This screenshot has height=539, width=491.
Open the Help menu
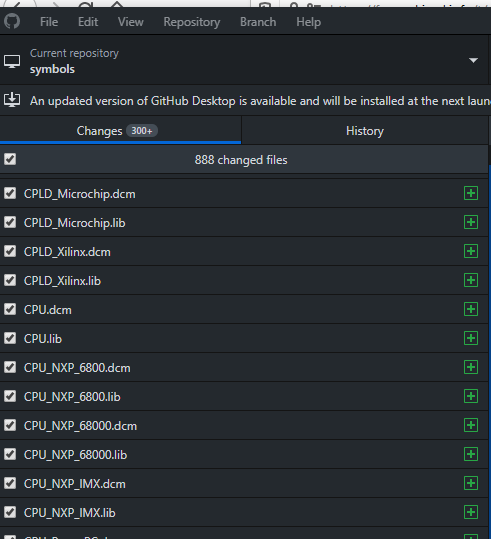click(308, 22)
